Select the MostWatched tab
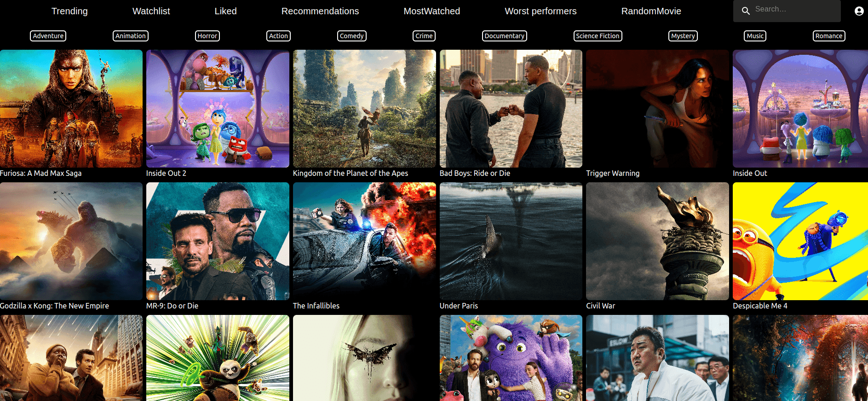This screenshot has height=401, width=868. (x=431, y=11)
